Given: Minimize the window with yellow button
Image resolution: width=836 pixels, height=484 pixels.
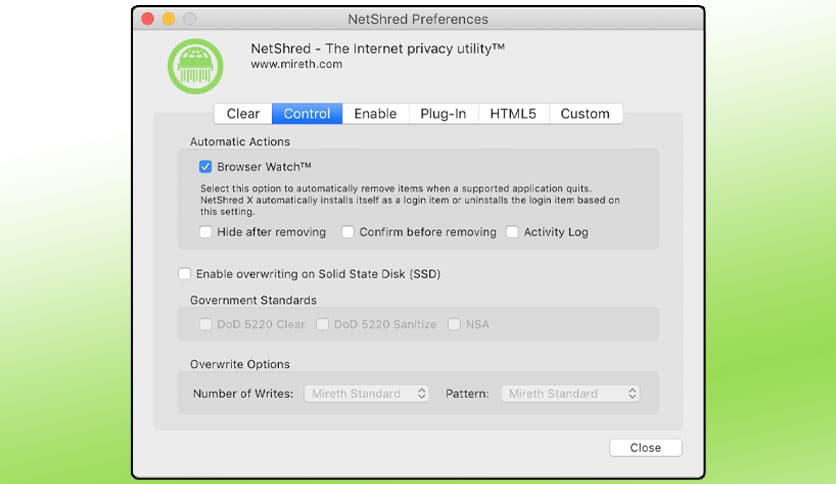Looking at the screenshot, I should pos(168,19).
